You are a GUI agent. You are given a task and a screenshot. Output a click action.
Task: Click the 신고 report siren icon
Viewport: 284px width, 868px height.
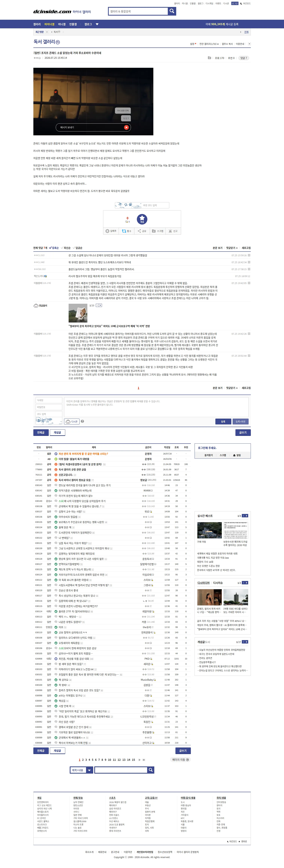170,231
